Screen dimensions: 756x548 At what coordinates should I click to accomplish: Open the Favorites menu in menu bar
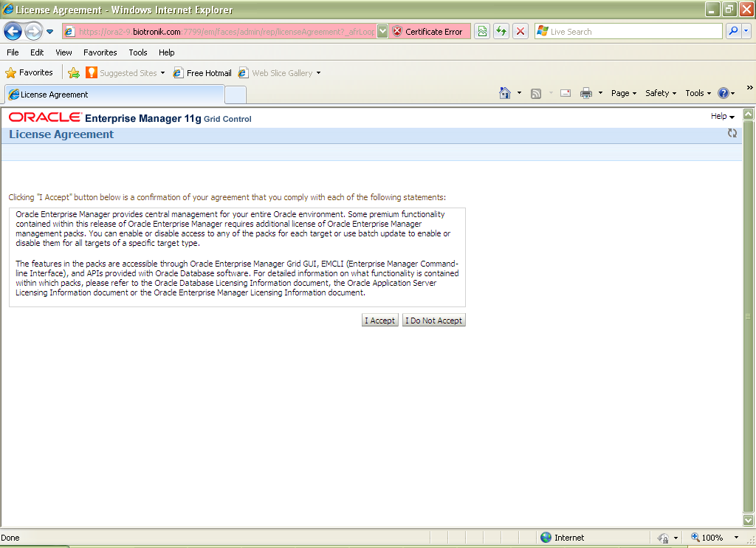coord(100,52)
